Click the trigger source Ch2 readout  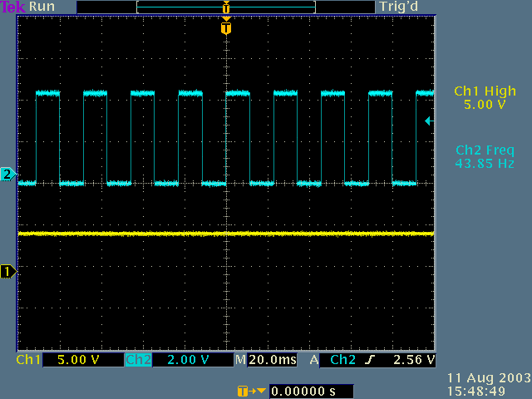tap(342, 360)
